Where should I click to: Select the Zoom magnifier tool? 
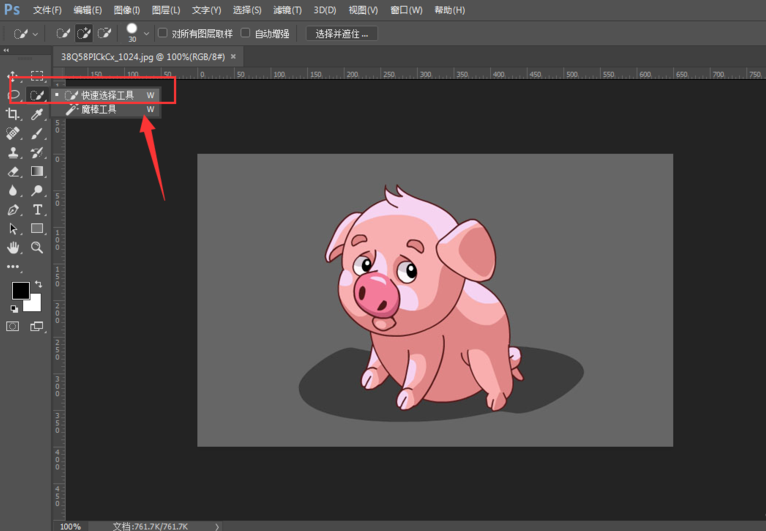(x=37, y=247)
